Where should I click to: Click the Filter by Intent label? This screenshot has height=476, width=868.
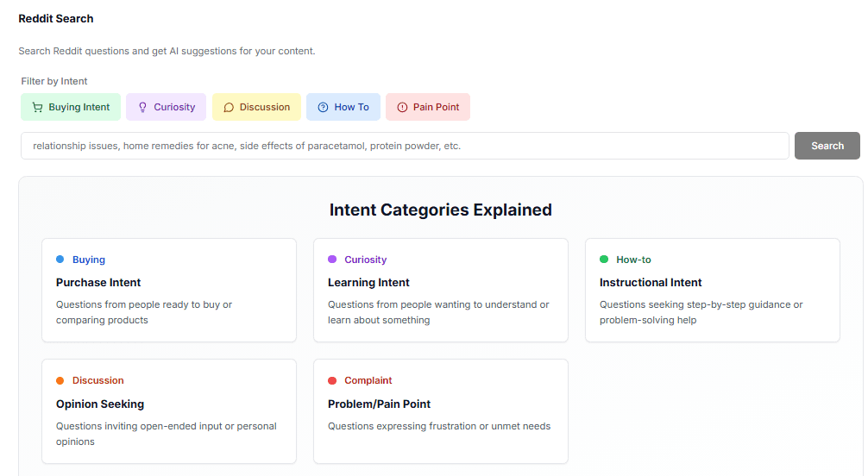coord(54,81)
